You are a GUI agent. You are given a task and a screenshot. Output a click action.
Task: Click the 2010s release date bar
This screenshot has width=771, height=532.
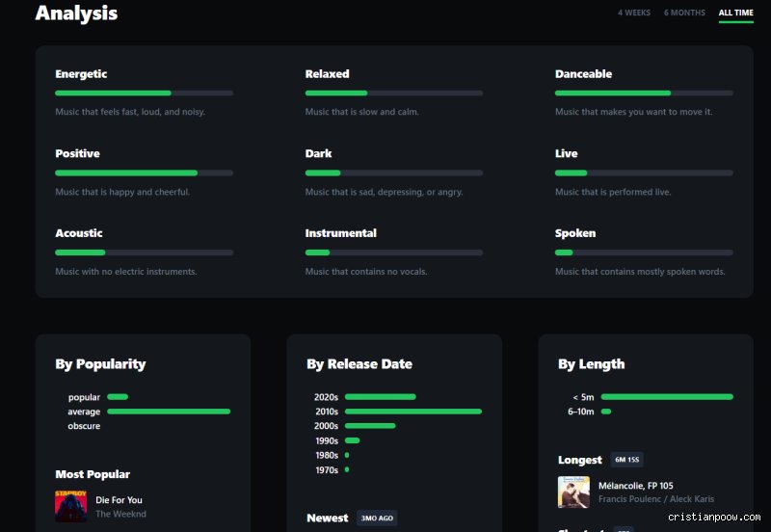point(413,412)
